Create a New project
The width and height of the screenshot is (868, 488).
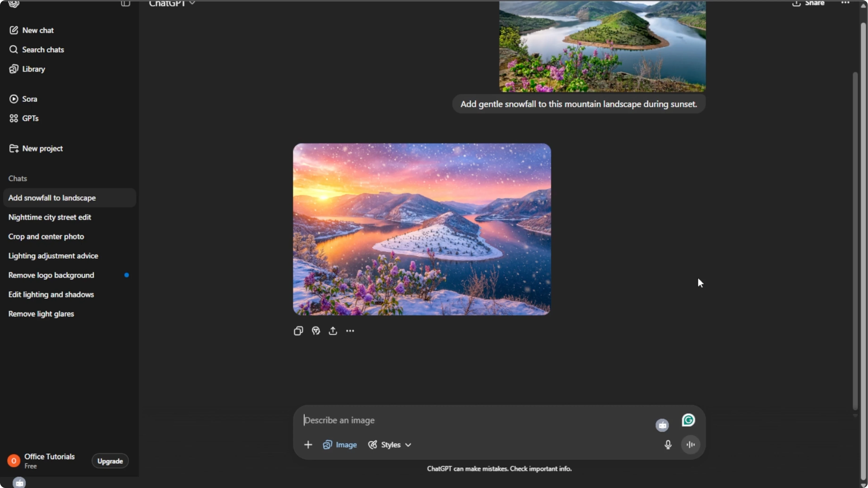[36, 149]
